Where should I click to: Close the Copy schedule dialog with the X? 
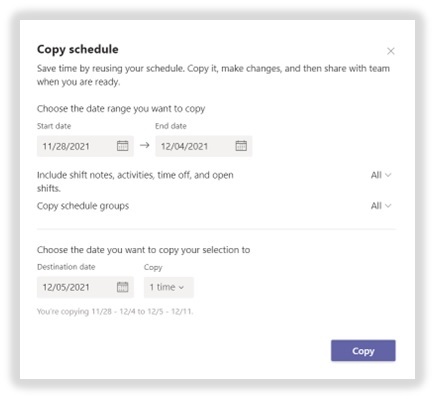click(391, 51)
